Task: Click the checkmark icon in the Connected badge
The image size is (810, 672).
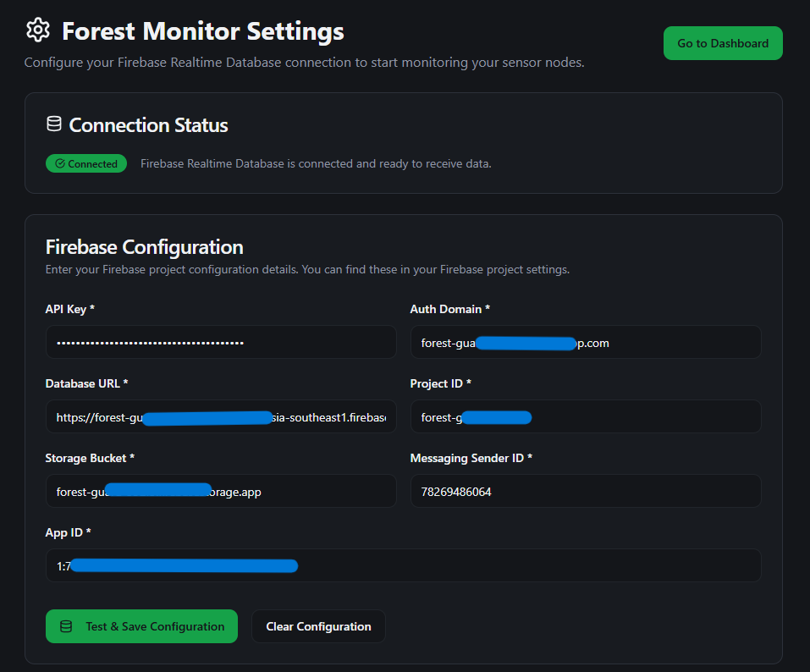Action: pyautogui.click(x=60, y=164)
